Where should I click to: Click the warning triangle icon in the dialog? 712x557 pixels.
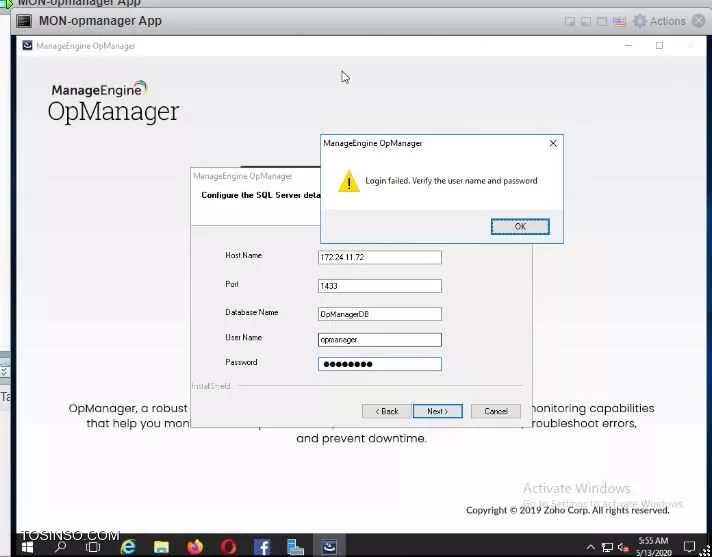[349, 181]
